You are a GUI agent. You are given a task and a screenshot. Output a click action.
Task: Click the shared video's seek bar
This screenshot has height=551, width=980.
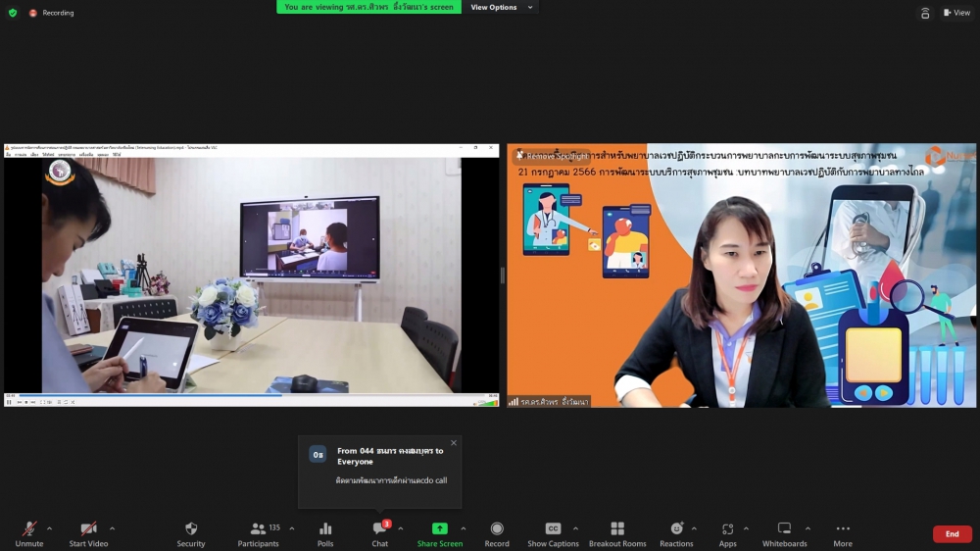click(245, 396)
